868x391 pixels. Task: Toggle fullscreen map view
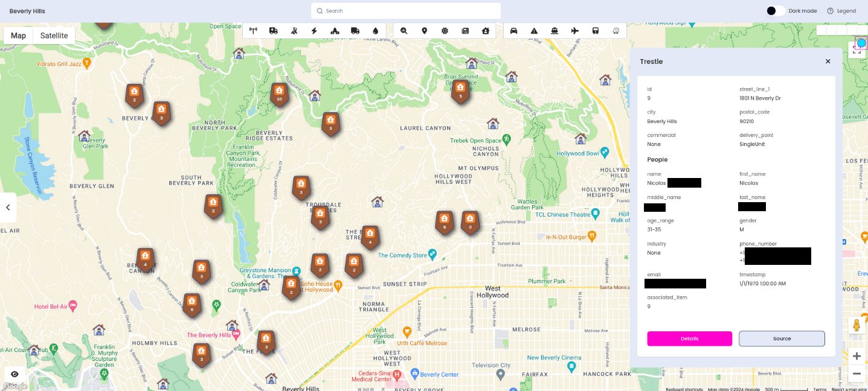pos(857,49)
